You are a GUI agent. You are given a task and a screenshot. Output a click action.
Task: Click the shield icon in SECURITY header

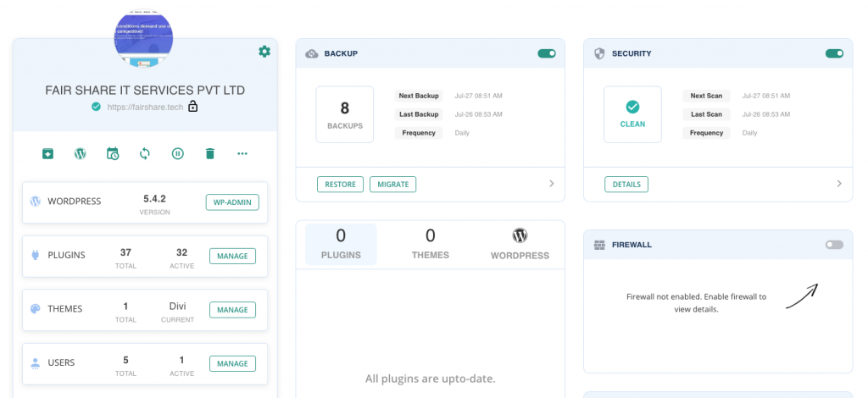pos(599,53)
